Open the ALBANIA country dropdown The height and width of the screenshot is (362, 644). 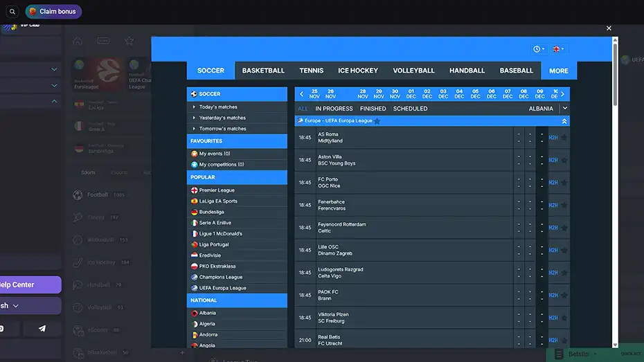pyautogui.click(x=548, y=109)
